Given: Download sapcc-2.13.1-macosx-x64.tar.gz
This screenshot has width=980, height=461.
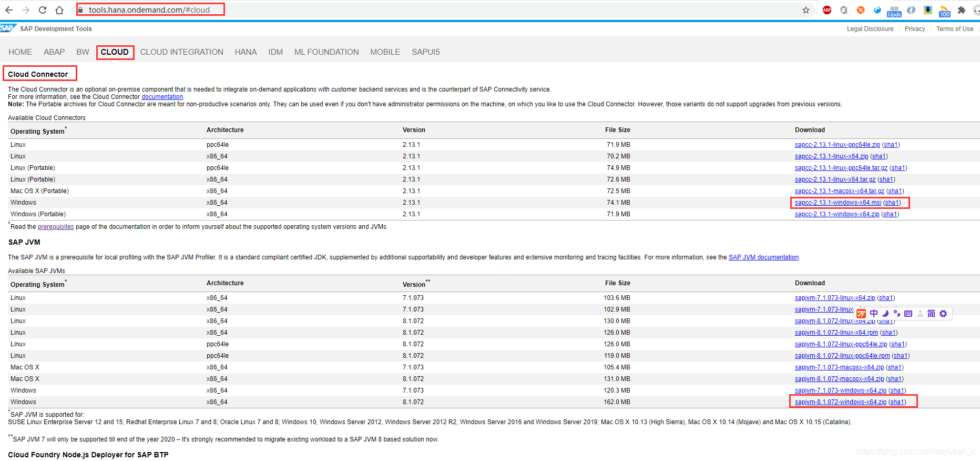Looking at the screenshot, I should (840, 191).
